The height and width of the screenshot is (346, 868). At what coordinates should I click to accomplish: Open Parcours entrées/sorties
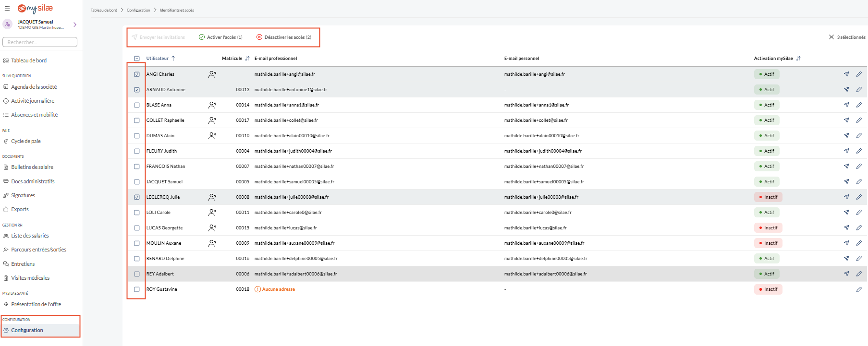coord(38,250)
